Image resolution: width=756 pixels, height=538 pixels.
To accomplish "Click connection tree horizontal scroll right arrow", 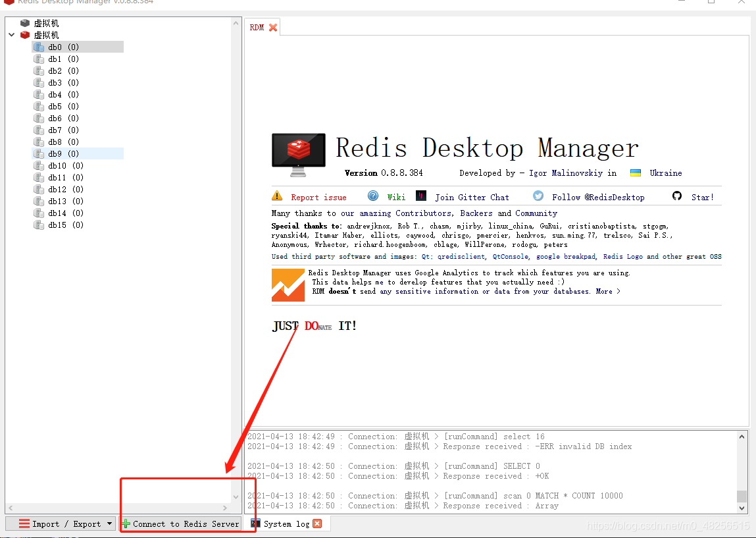I will point(224,508).
